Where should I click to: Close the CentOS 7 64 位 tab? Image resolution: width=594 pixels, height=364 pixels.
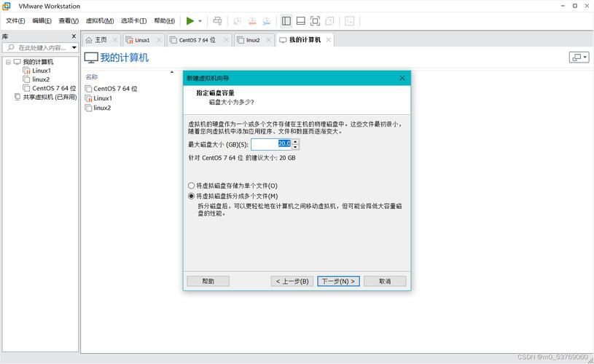pos(226,40)
